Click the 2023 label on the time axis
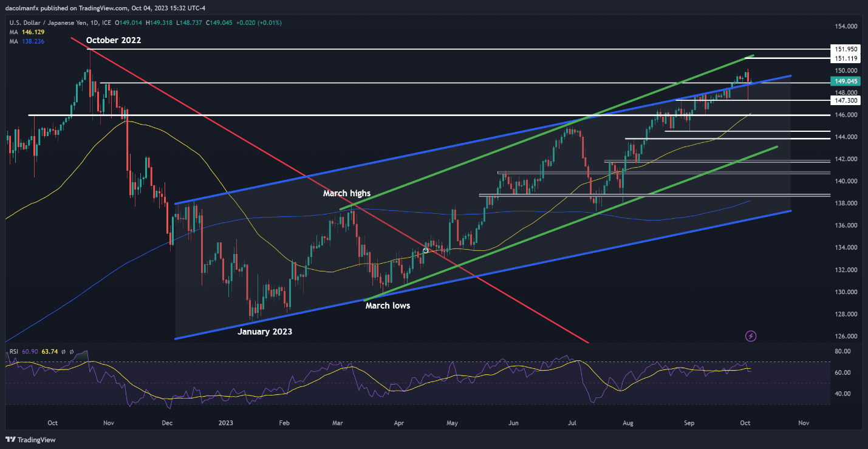This screenshot has height=449, width=868. 225,422
